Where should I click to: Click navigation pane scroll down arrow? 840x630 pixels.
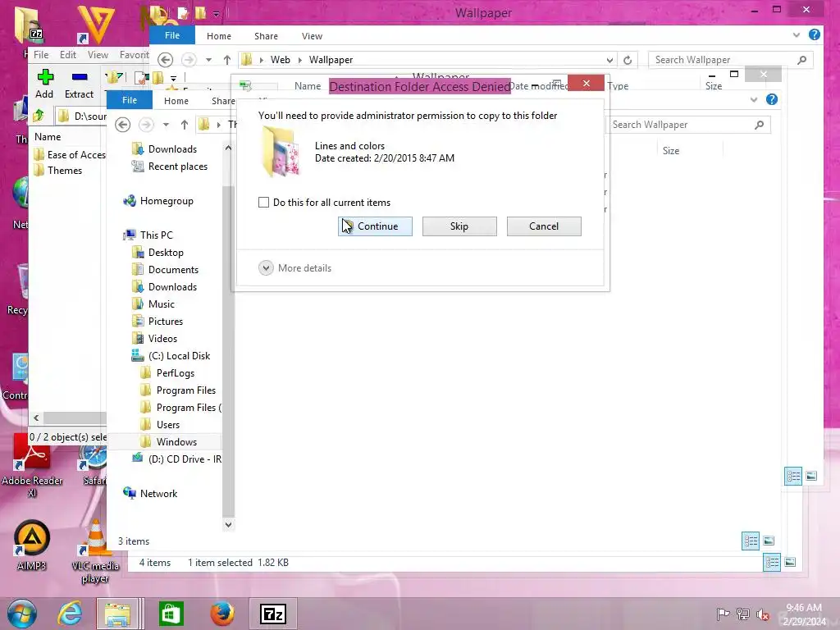[228, 524]
